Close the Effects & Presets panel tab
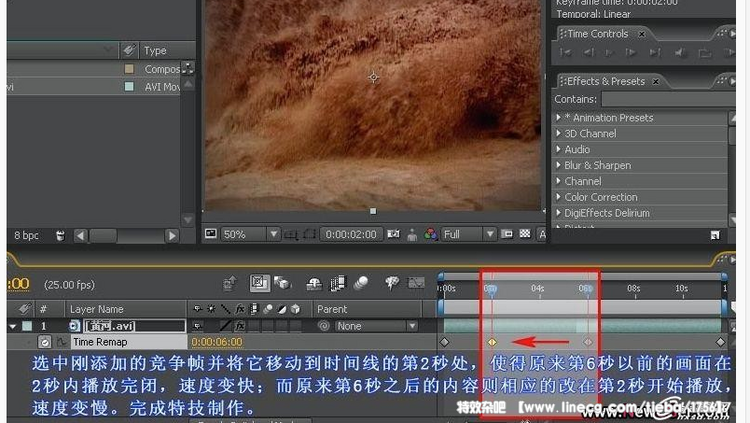 pyautogui.click(x=656, y=81)
